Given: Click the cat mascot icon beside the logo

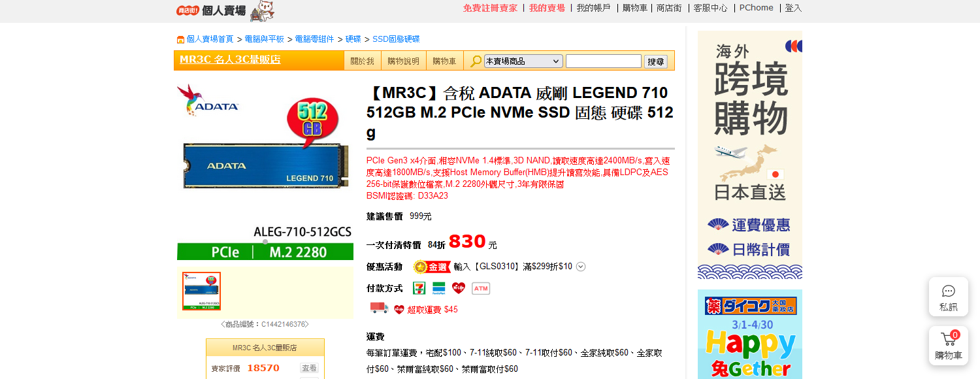Looking at the screenshot, I should click(x=263, y=10).
